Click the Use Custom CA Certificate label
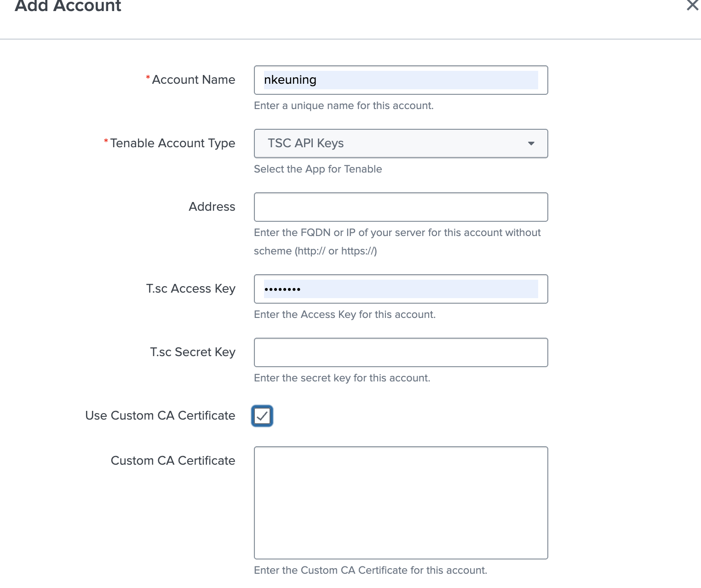Image resolution: width=701 pixels, height=588 pixels. 160,416
